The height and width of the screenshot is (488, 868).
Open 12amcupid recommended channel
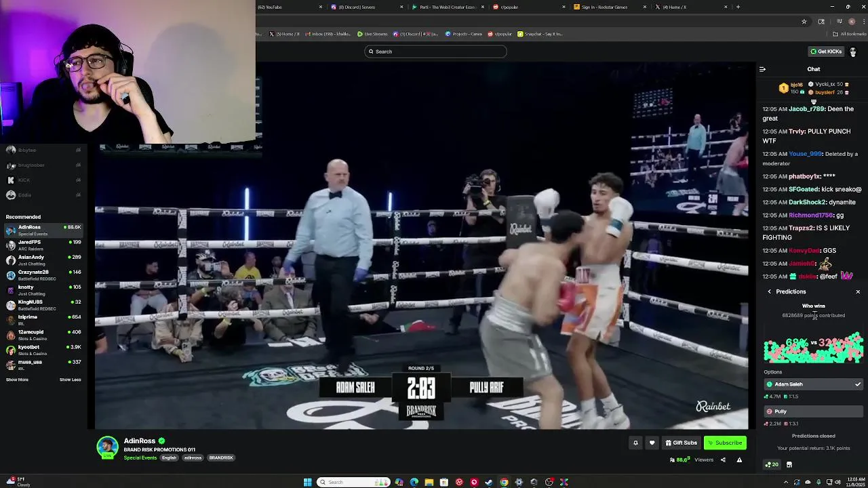(43, 334)
